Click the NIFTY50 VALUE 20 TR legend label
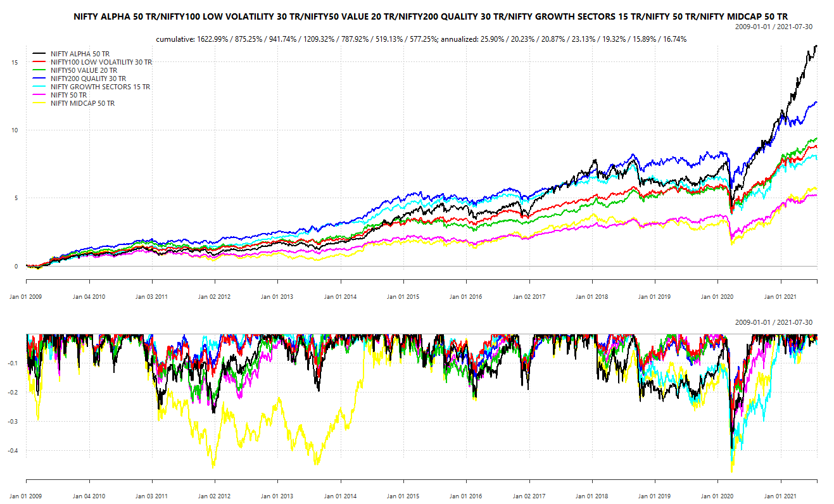 tap(84, 70)
